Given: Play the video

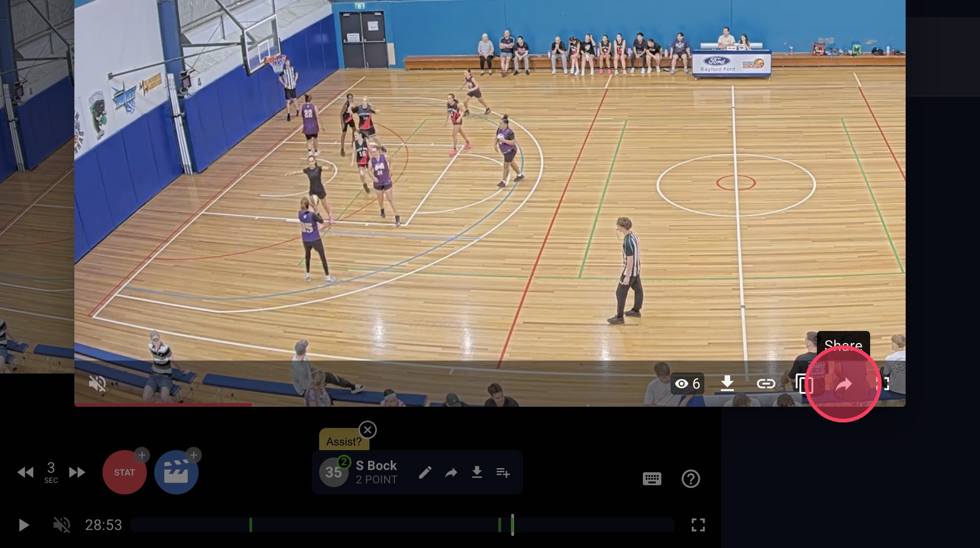Looking at the screenshot, I should (24, 525).
